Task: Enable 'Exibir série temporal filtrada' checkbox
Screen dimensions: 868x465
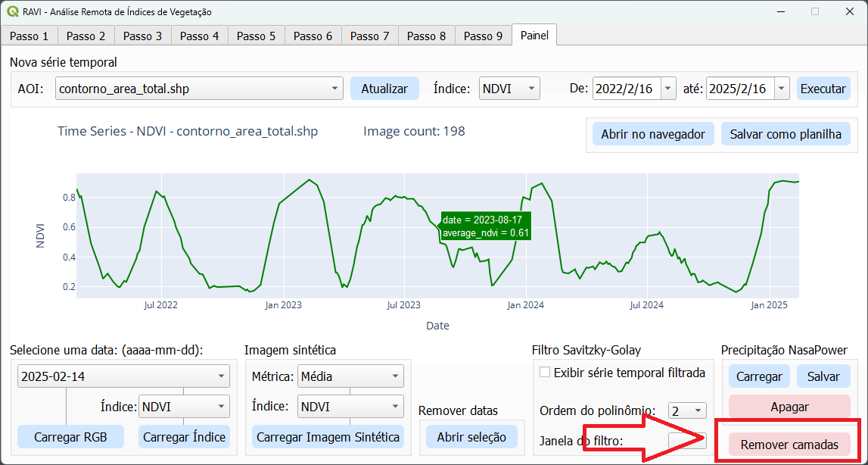Action: [544, 373]
